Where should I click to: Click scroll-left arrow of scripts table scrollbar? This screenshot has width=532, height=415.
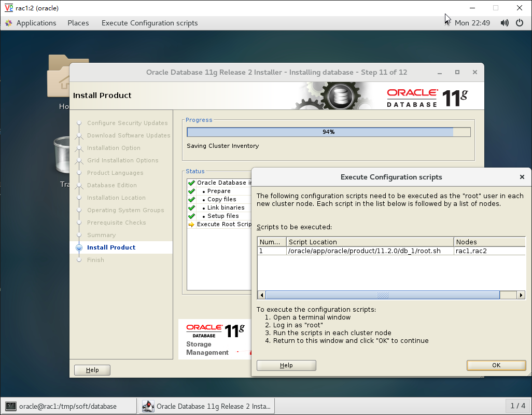click(261, 295)
